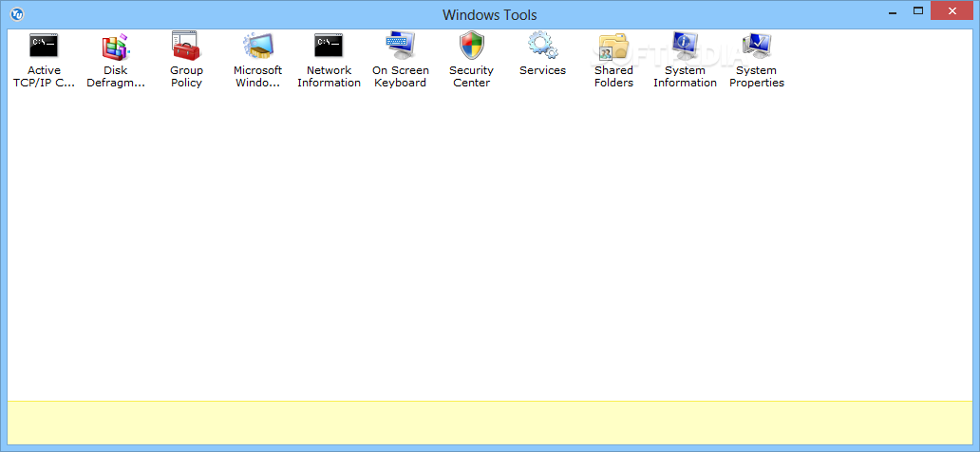Click the "Microsoft Windo..." label

coord(257,76)
